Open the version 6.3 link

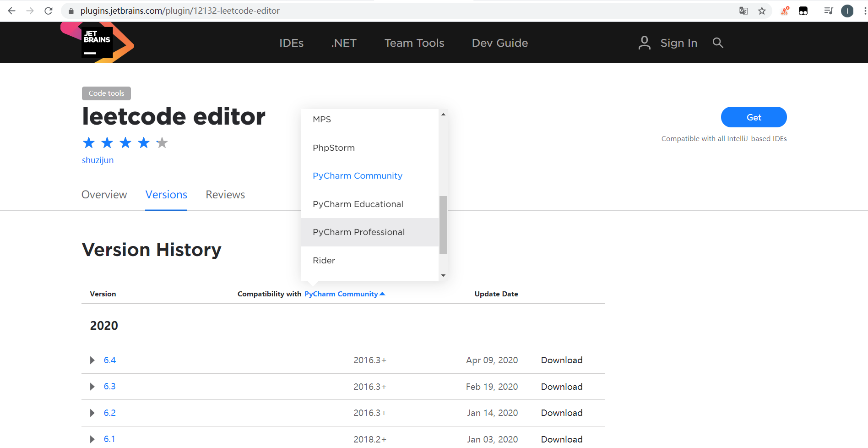click(x=110, y=387)
